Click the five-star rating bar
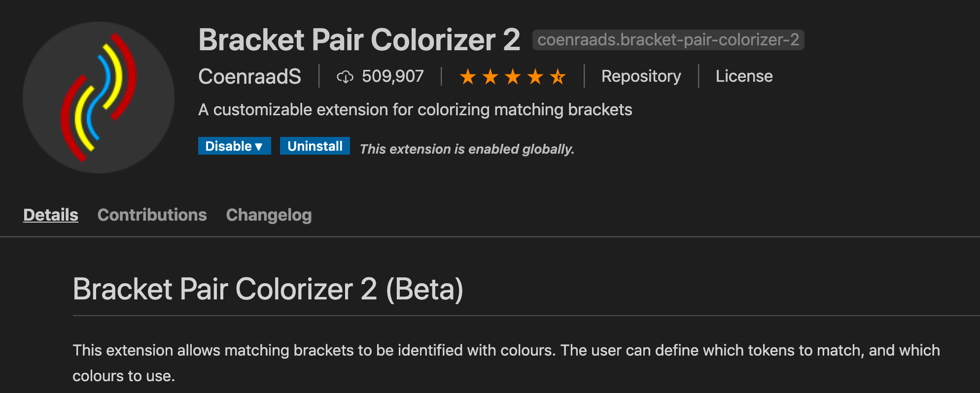The image size is (980, 393). (x=513, y=77)
